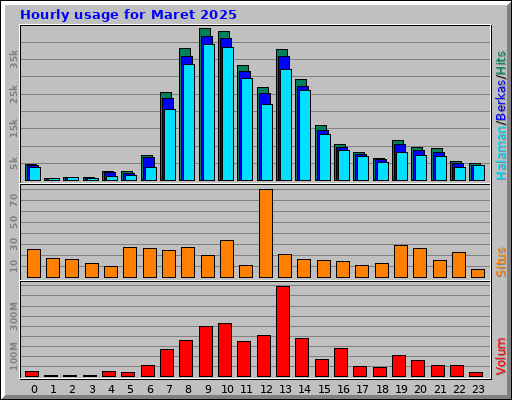Click the '100M' volume axis label

coord(13,356)
